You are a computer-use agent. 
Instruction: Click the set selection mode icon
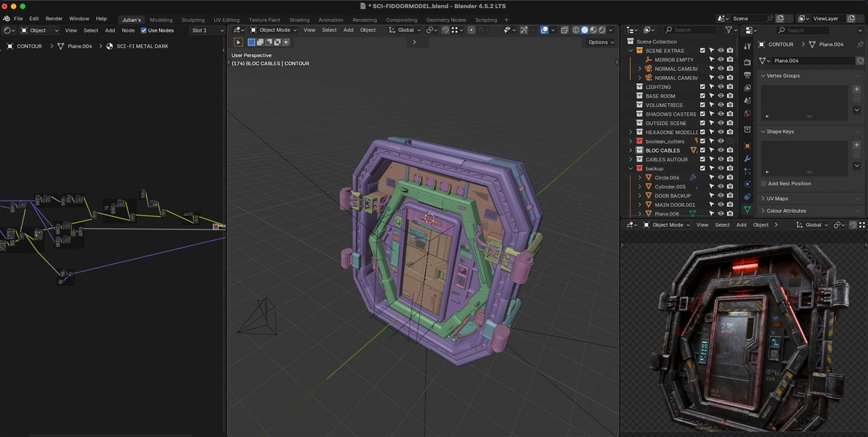coord(252,42)
